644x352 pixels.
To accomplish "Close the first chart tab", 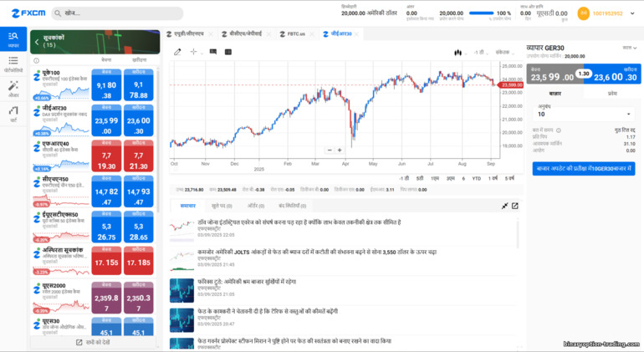I will point(211,34).
